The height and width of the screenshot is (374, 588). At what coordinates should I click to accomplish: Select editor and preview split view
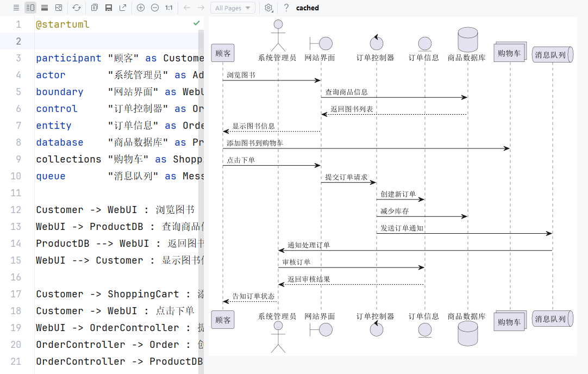30,8
